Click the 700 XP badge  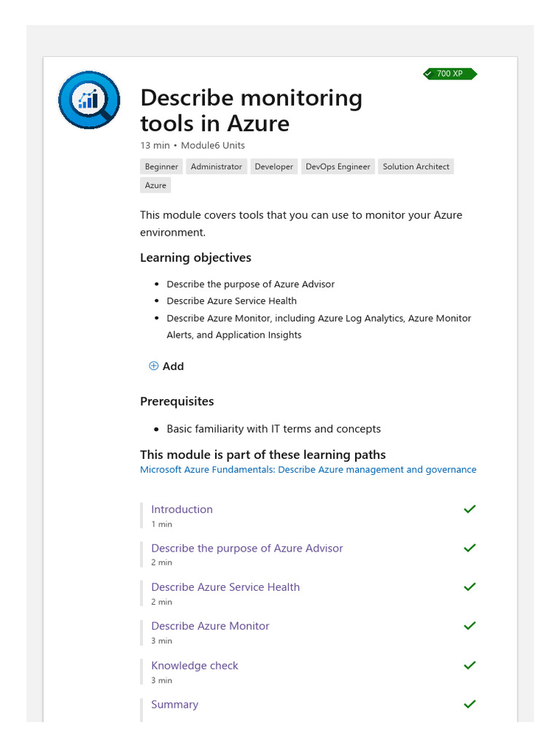pos(449,74)
